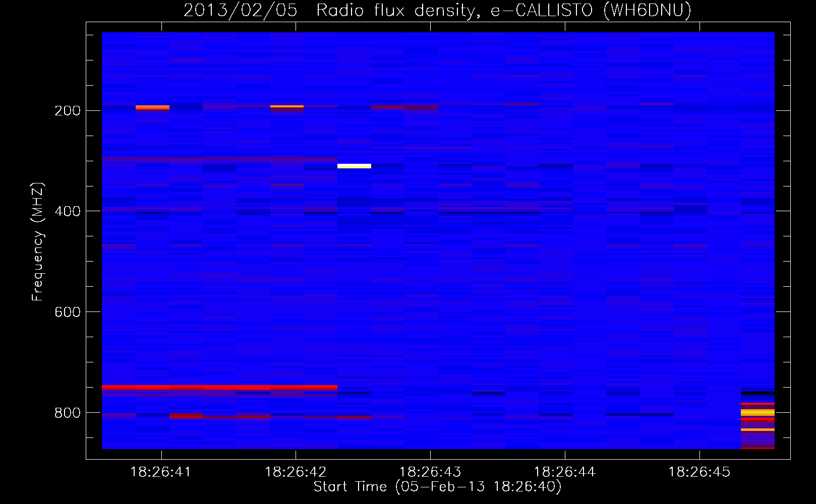
Task: Click the dark red segment near 810 MHz at 18:26:41
Action: click(x=186, y=416)
